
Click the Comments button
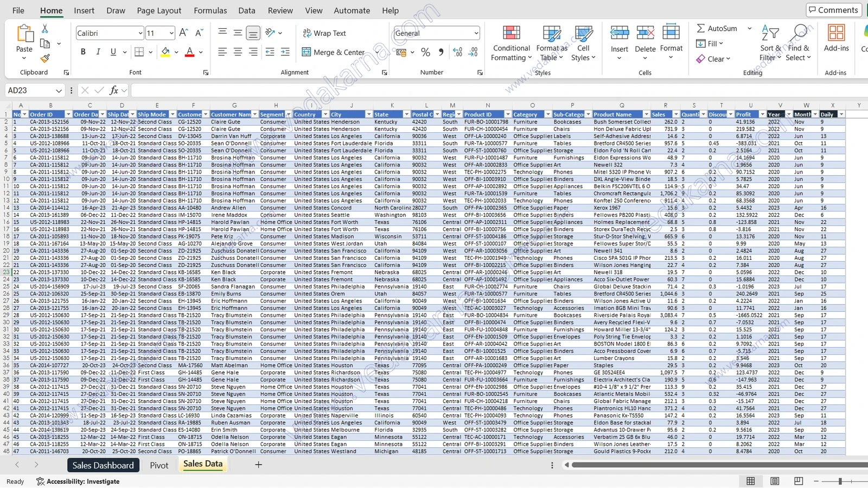click(834, 10)
